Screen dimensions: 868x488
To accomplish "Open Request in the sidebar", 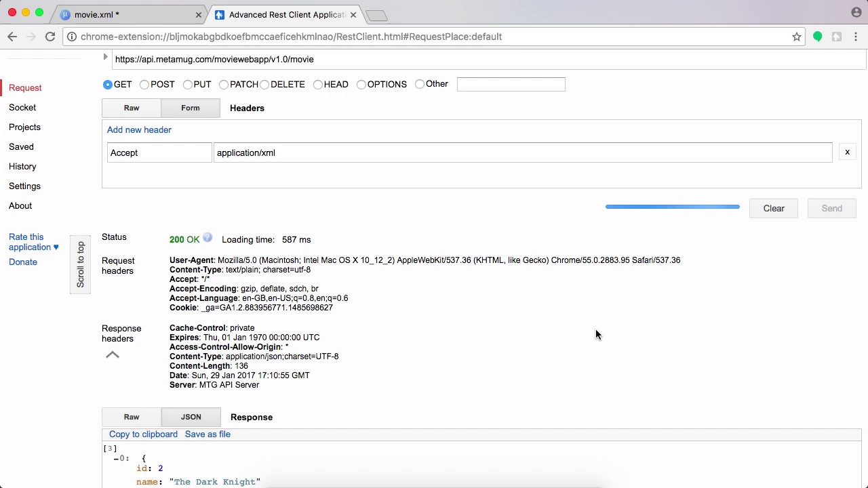I will [25, 87].
